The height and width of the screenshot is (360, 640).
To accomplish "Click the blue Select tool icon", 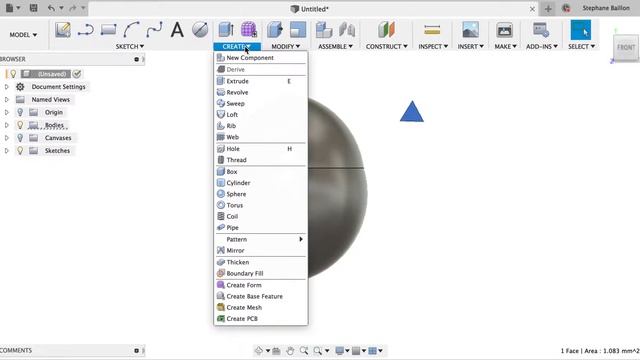I will pyautogui.click(x=580, y=30).
